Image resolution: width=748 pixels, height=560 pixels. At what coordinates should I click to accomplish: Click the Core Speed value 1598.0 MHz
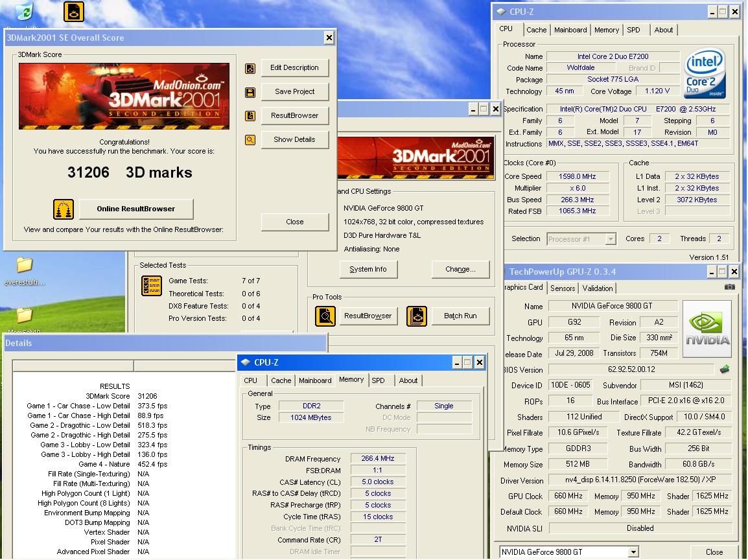(x=578, y=176)
